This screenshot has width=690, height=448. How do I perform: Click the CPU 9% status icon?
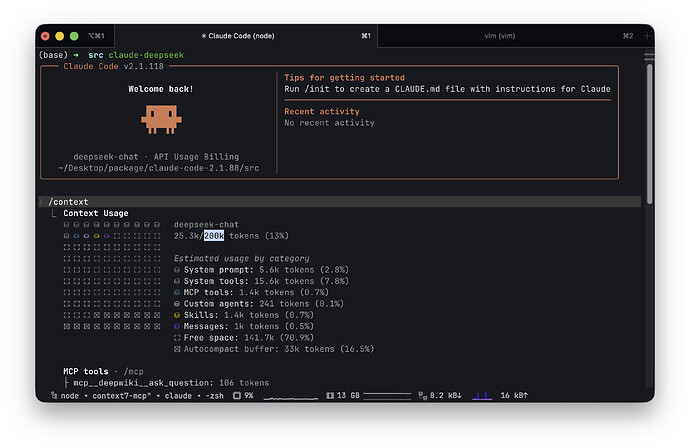click(237, 396)
